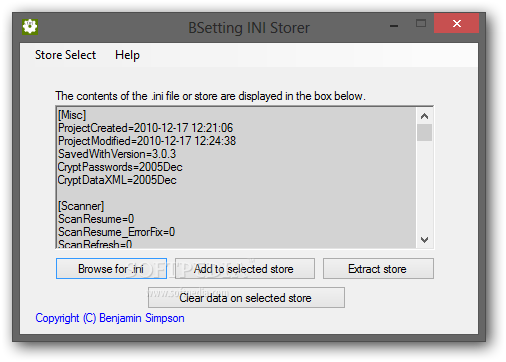Click the CryptDataXML=2005Dec line
The height and width of the screenshot is (362, 506).
(x=117, y=180)
